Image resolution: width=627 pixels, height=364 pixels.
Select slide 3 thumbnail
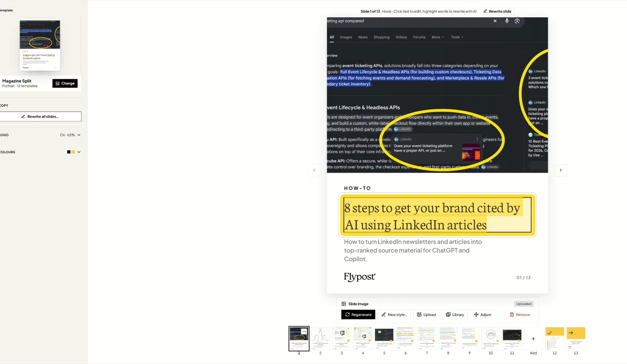coord(342,339)
